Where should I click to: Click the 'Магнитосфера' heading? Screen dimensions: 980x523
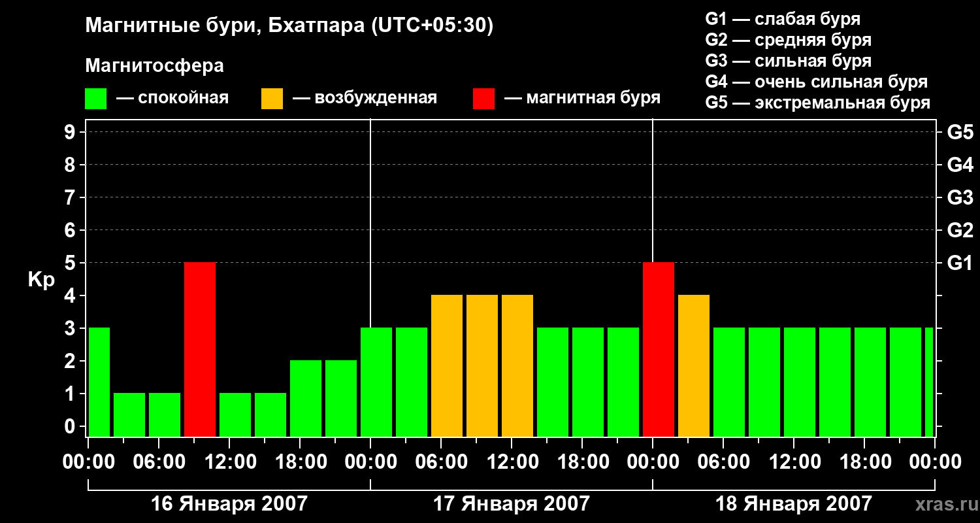[155, 66]
